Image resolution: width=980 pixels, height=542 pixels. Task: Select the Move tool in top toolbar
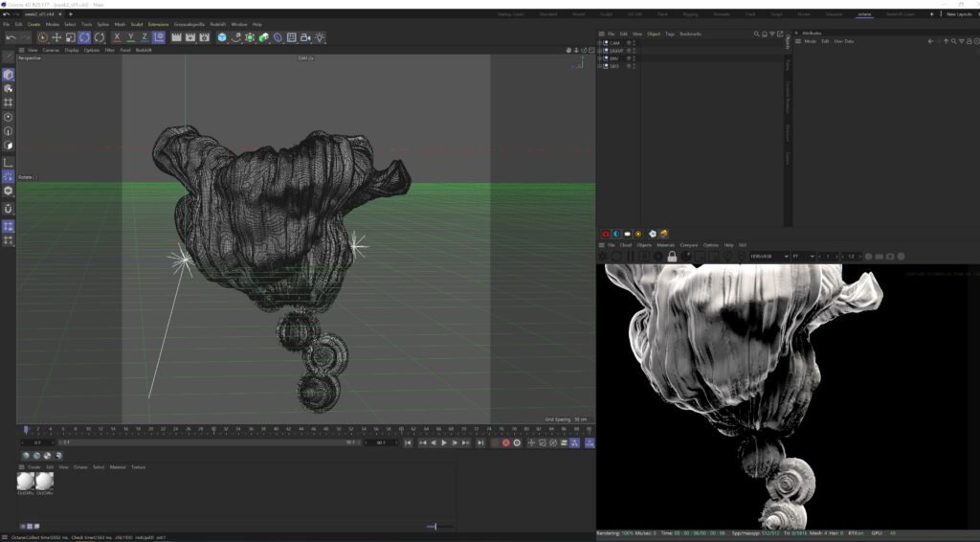tap(56, 37)
